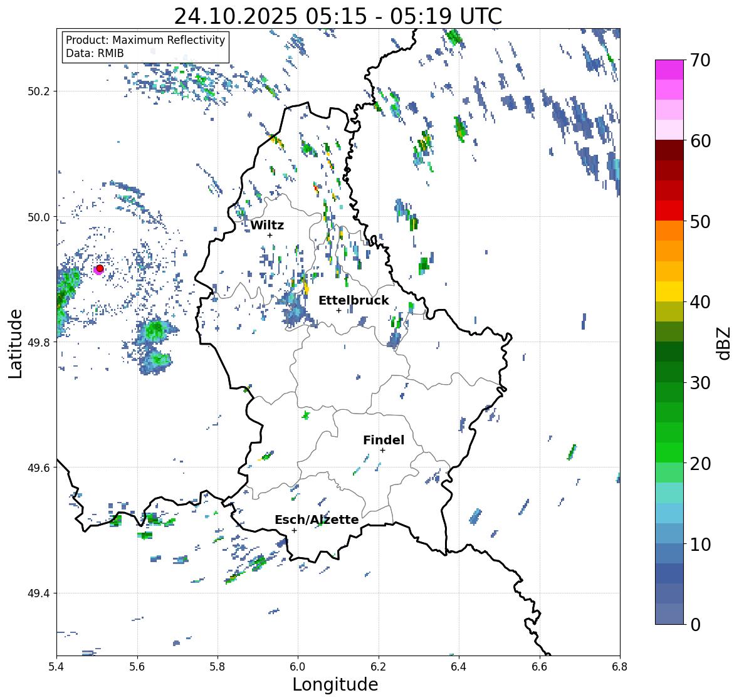The width and height of the screenshot is (739, 700).
Task: Click the Latitude axis label
Action: click(x=16, y=343)
